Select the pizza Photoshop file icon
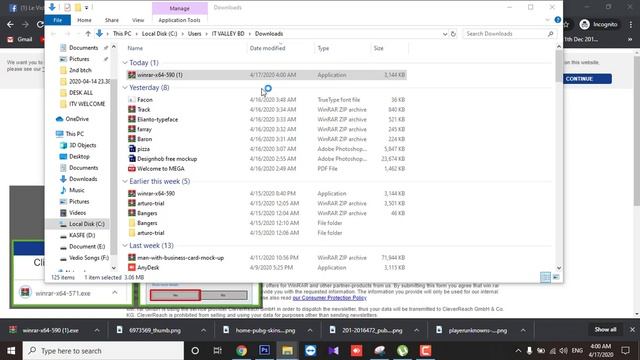The width and height of the screenshot is (640, 360). pos(132,149)
